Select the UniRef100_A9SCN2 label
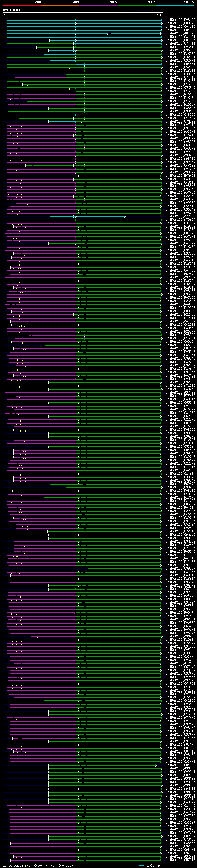 pos(180,131)
